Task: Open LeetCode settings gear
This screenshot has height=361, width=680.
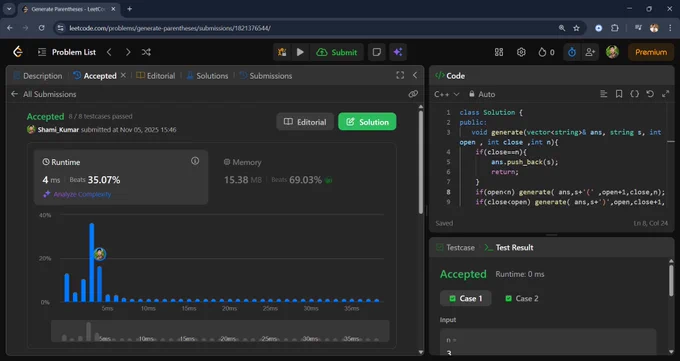Action: point(521,52)
